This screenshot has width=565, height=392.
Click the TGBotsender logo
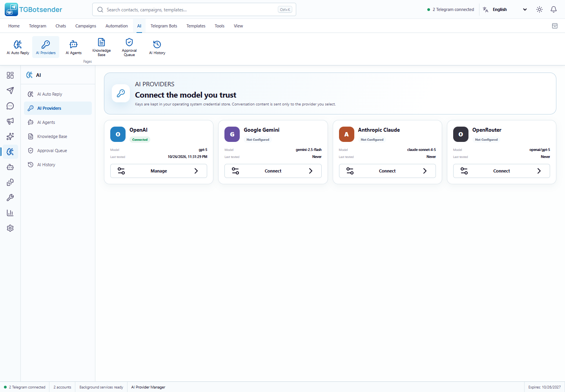(34, 9)
